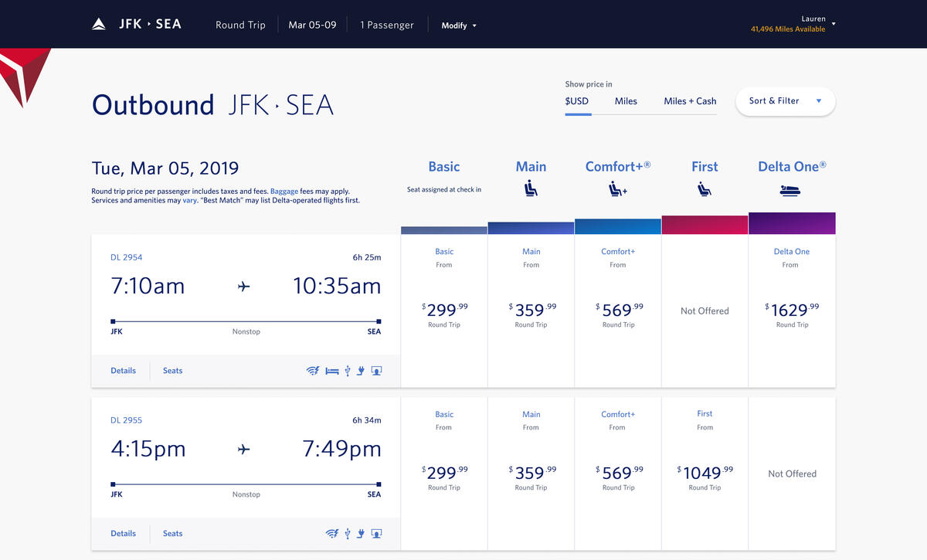This screenshot has width=927, height=560.
Task: Click the power outlet icon for flight DL 2955
Action: coord(361,534)
